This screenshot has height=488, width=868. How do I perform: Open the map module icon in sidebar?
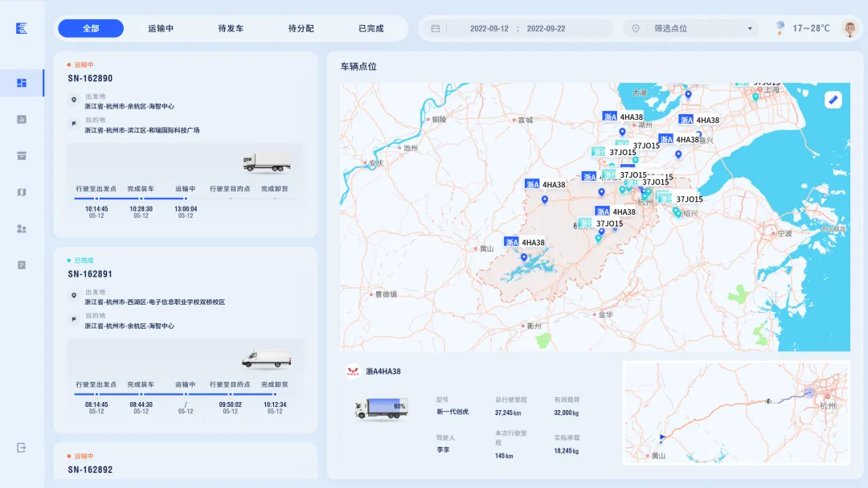(x=23, y=191)
